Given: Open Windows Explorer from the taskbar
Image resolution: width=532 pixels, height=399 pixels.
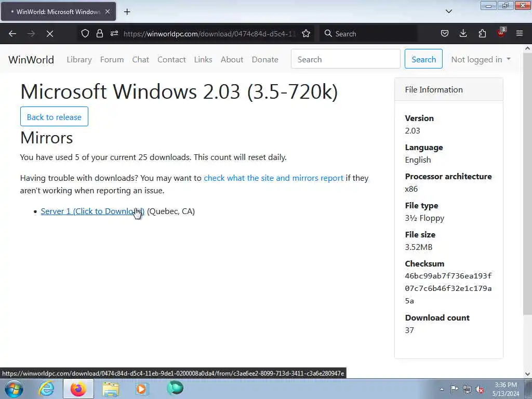Looking at the screenshot, I should 111,389.
